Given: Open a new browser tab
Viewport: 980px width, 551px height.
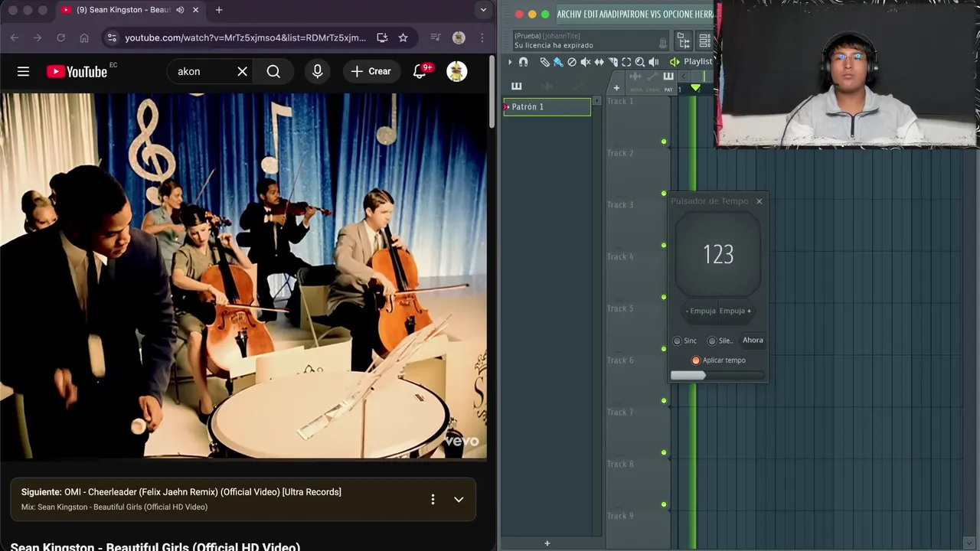Looking at the screenshot, I should coord(219,10).
